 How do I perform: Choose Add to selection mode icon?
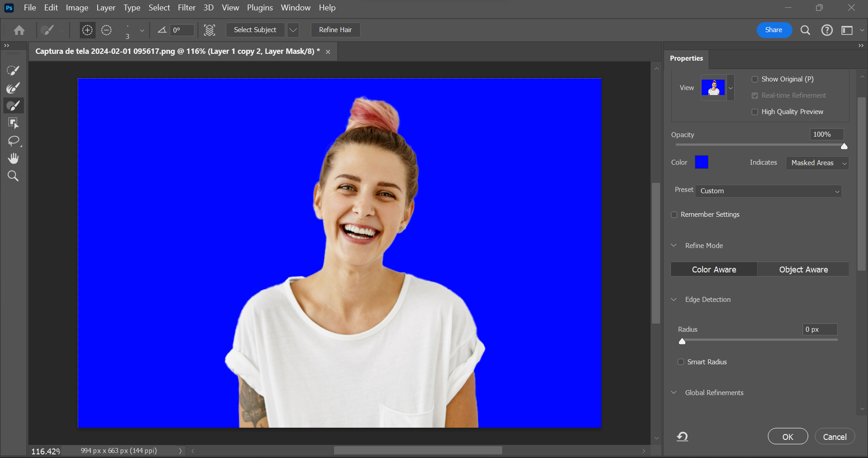coord(87,30)
